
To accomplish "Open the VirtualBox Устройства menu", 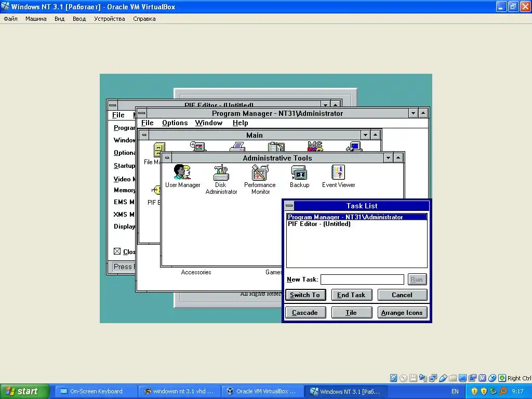I will (109, 19).
